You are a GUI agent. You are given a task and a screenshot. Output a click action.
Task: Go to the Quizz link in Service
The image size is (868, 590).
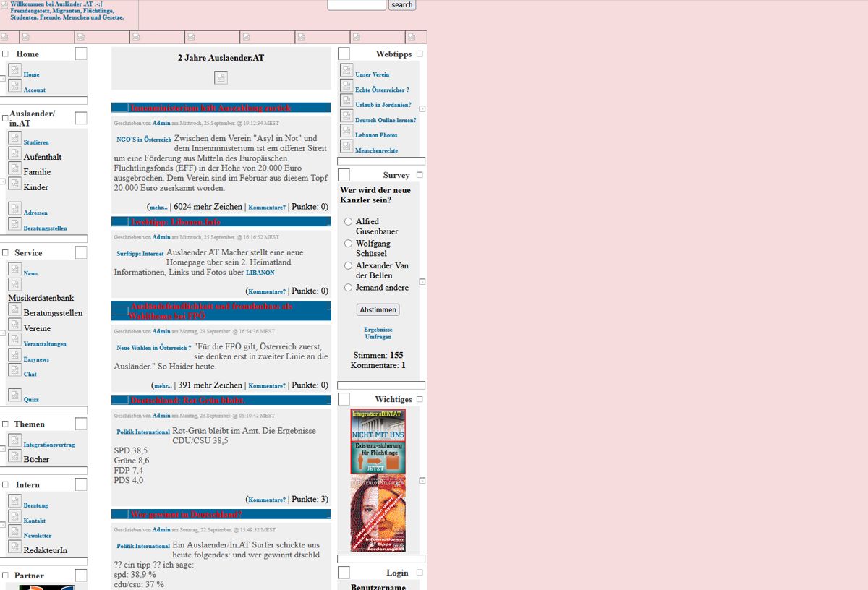[31, 399]
